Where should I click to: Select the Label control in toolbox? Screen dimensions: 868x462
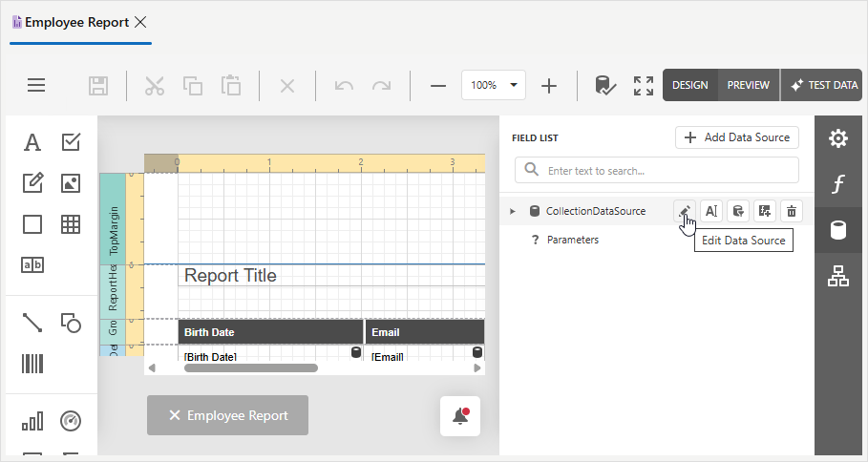[x=32, y=142]
